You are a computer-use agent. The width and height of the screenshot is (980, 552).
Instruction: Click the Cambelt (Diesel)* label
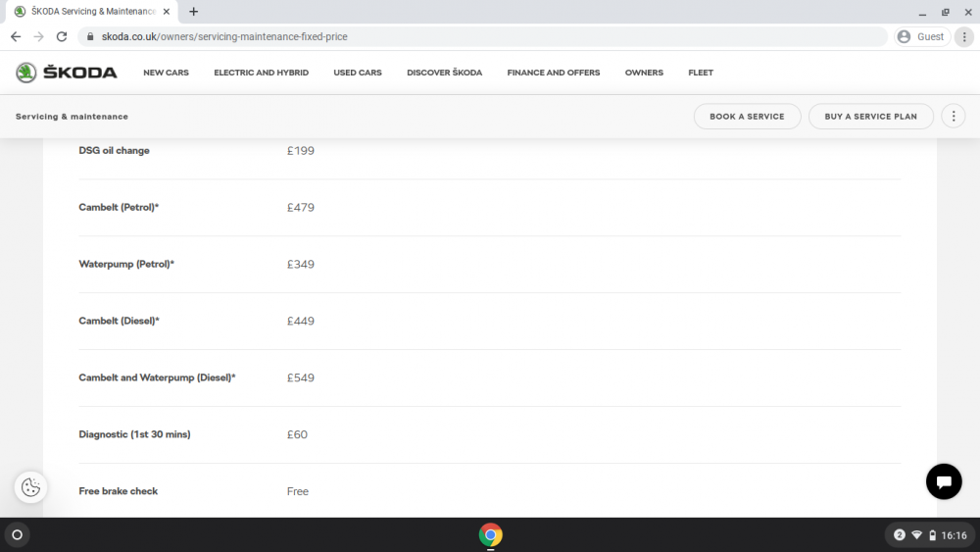119,322
